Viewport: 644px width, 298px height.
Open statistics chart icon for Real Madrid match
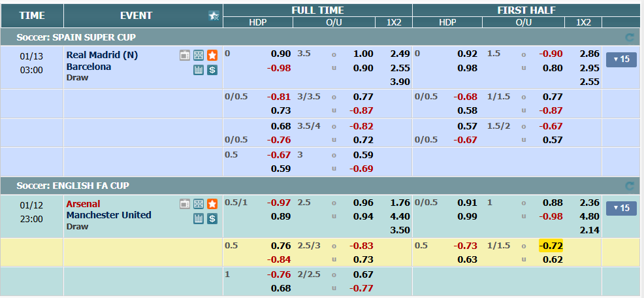point(199,70)
